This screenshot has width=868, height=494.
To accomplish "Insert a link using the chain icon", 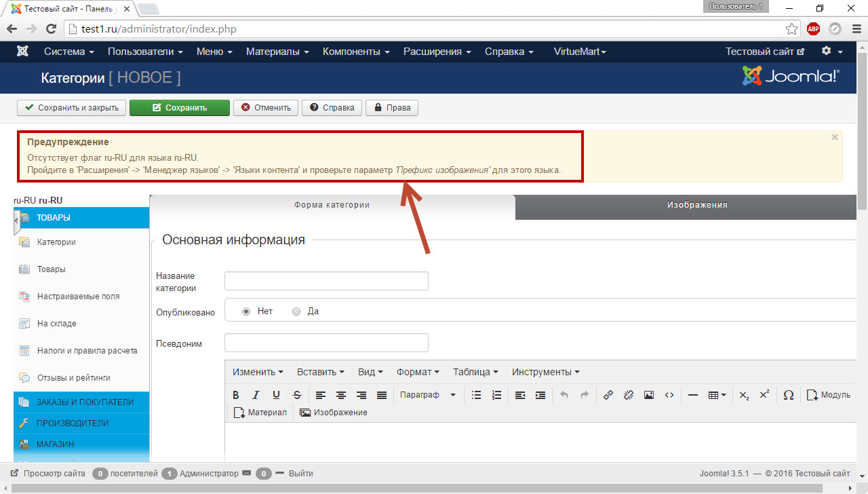I will click(x=608, y=394).
